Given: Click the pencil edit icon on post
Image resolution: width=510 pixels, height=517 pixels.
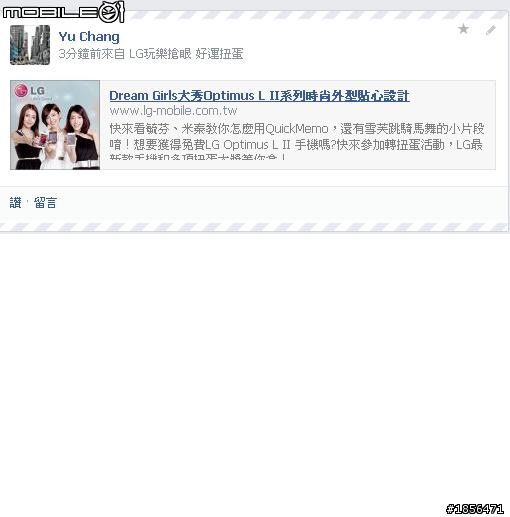Looking at the screenshot, I should pos(490,30).
